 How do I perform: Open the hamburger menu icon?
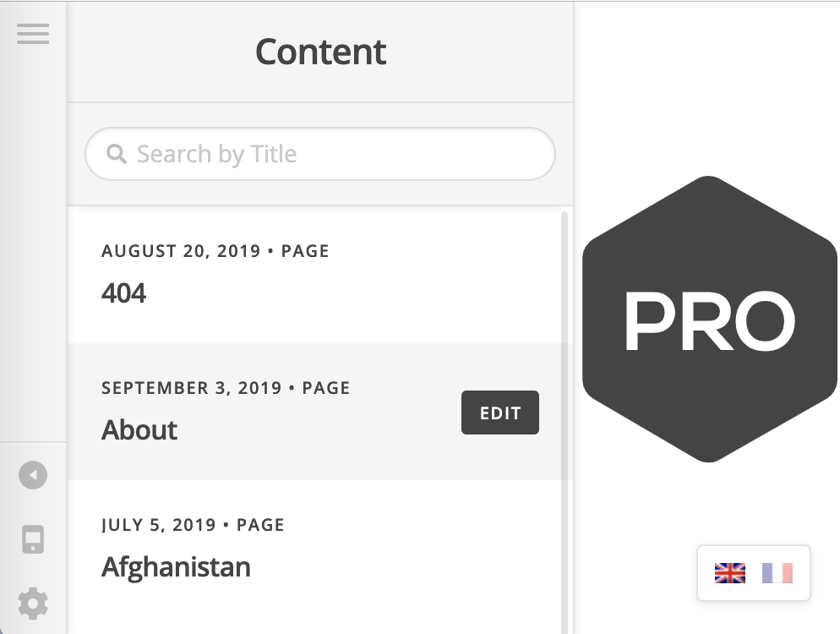coord(33,34)
